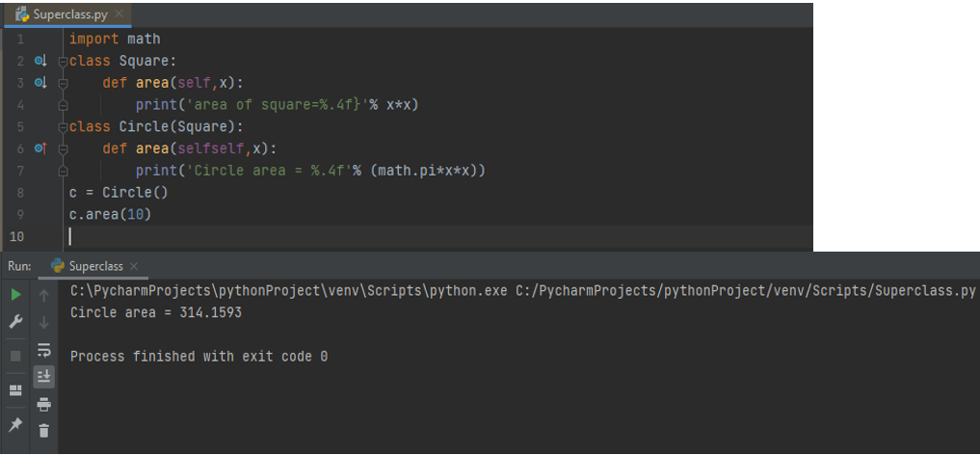Click on 'class Square:' in the editor
The image size is (980, 455).
pyautogui.click(x=123, y=62)
